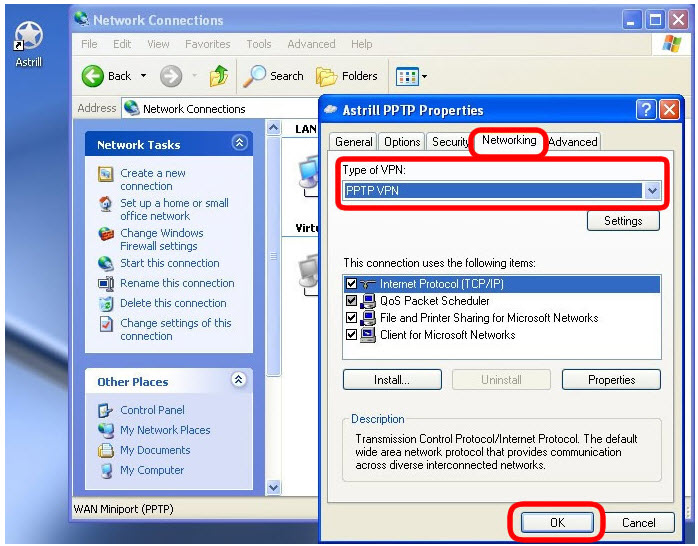Open the Favorites menu
This screenshot has width=698, height=546.
pos(207,44)
